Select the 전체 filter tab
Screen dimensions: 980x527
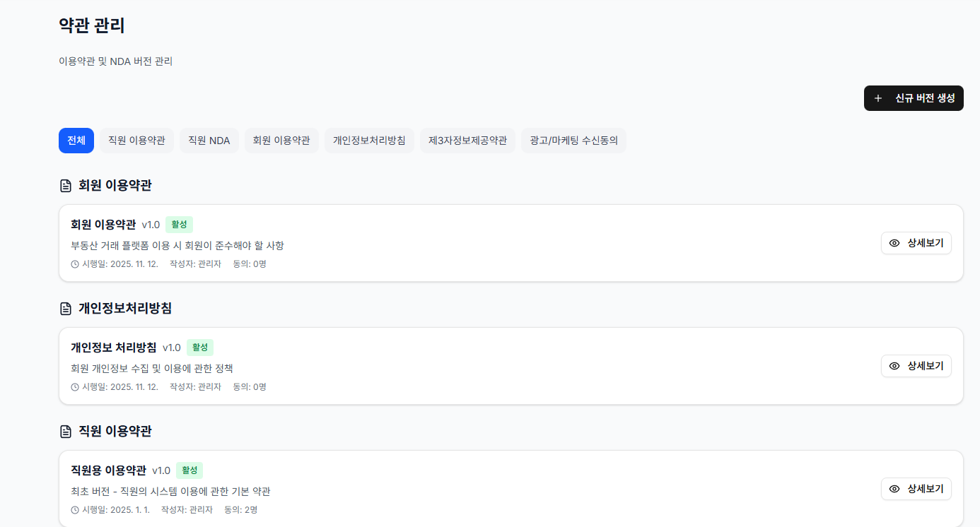(76, 141)
